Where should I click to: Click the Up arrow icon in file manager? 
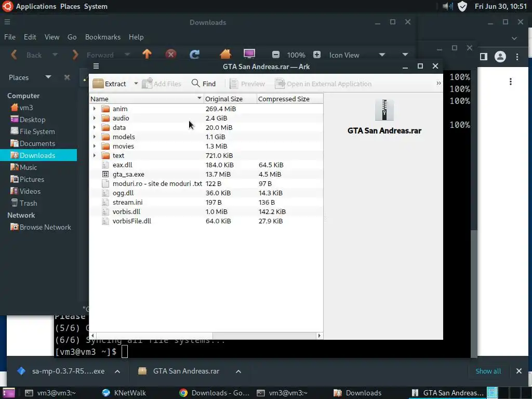[x=147, y=54]
